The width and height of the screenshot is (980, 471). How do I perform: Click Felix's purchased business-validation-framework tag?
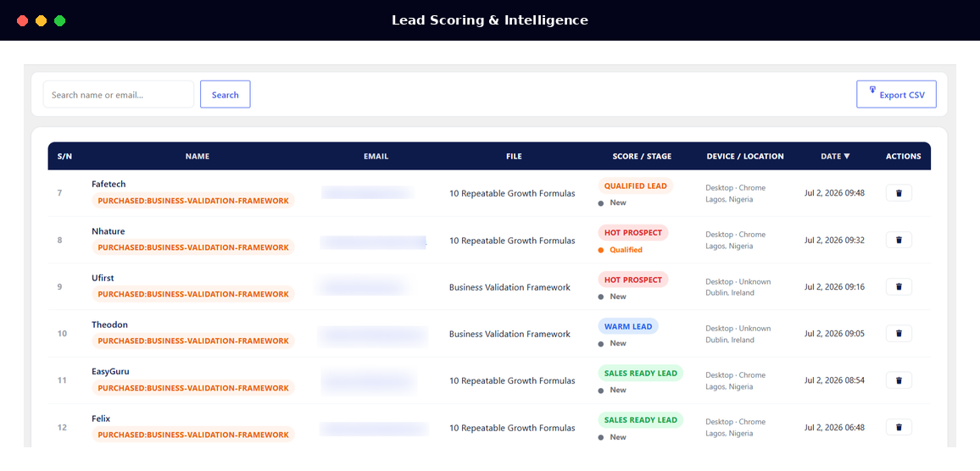click(193, 435)
